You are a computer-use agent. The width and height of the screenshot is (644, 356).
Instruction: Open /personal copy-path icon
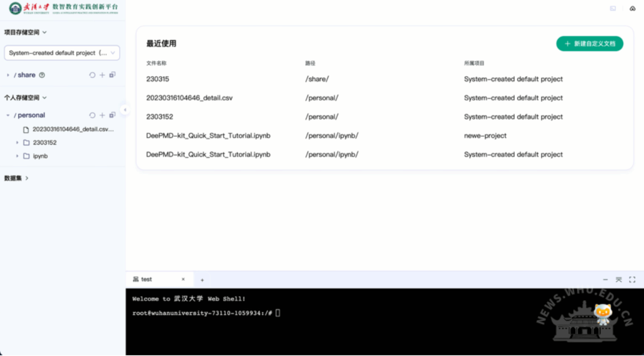(112, 115)
